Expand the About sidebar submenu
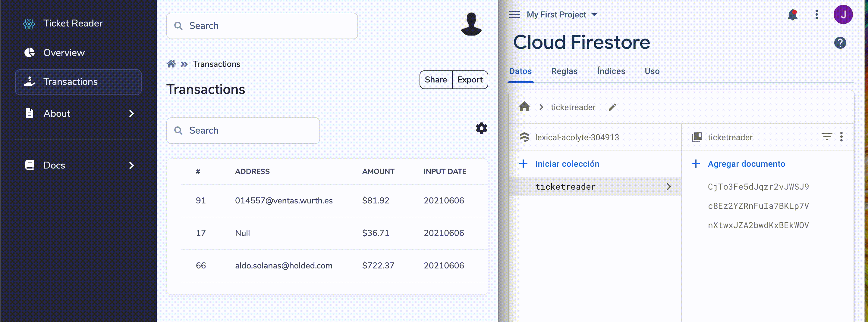Screen dimensions: 868x322 (131, 114)
